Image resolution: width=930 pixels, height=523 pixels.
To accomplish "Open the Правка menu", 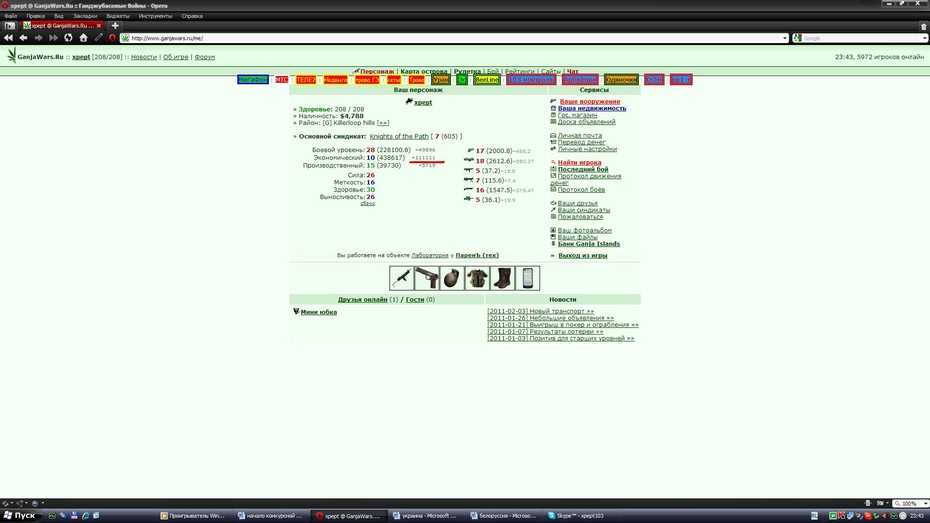I will point(36,16).
